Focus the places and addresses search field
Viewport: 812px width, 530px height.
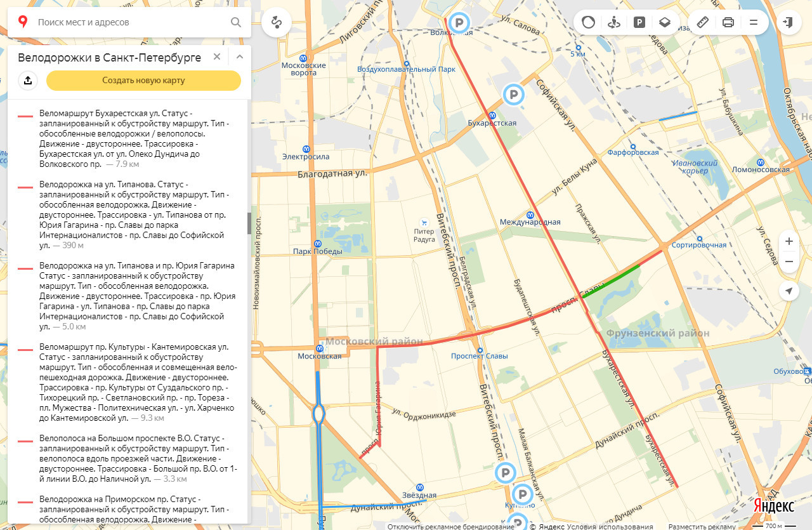coord(129,22)
